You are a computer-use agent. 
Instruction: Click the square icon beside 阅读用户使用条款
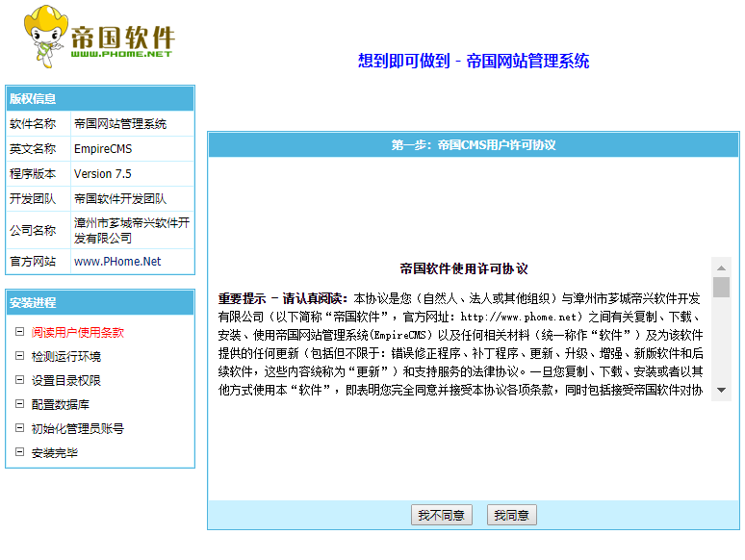pyautogui.click(x=19, y=332)
